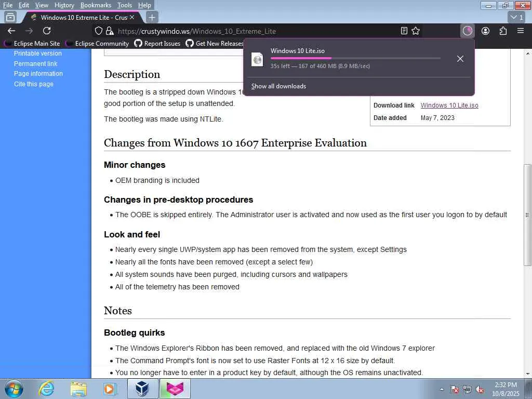Launch Internet Explorer from taskbar
Screen dimensions: 532x399
point(46,389)
